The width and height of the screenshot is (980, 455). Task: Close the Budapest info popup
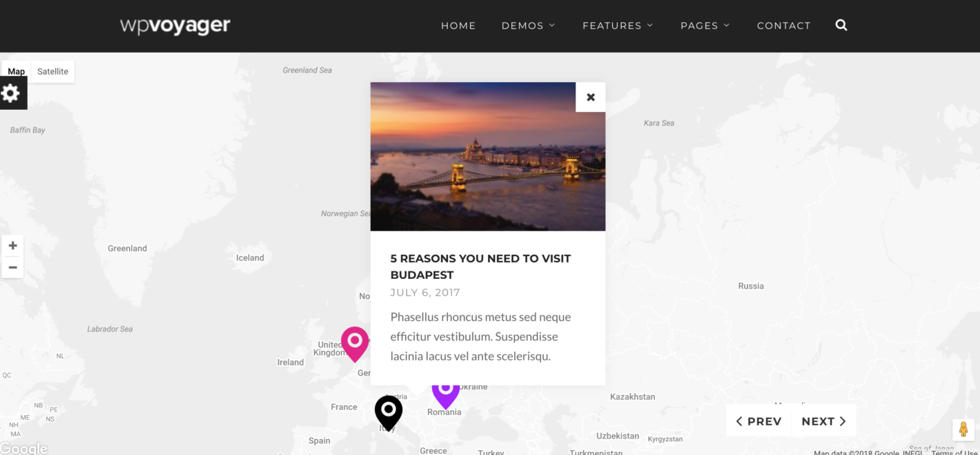tap(591, 97)
